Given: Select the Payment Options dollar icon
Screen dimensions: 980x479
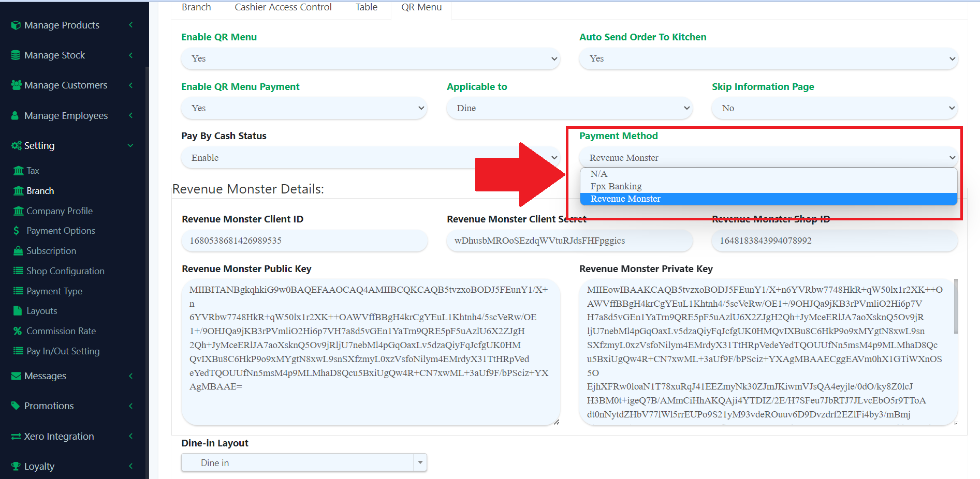Looking at the screenshot, I should click(17, 230).
